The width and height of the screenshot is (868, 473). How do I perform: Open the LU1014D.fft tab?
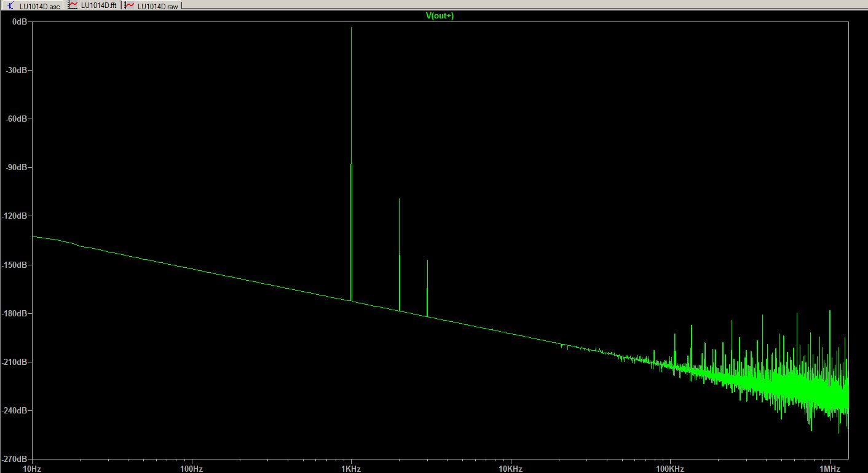(x=93, y=5)
